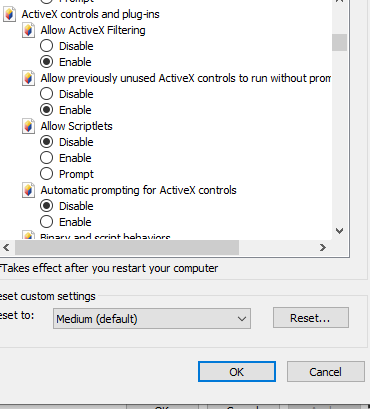This screenshot has height=409, width=370.
Task: Click the Binary and script behaviors icon
Action: (x=28, y=235)
